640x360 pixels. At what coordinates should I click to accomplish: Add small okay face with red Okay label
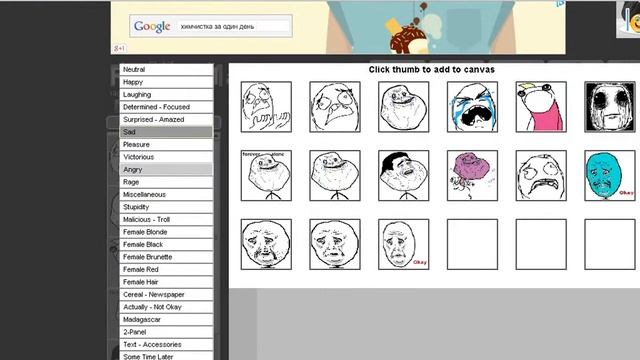pos(404,244)
